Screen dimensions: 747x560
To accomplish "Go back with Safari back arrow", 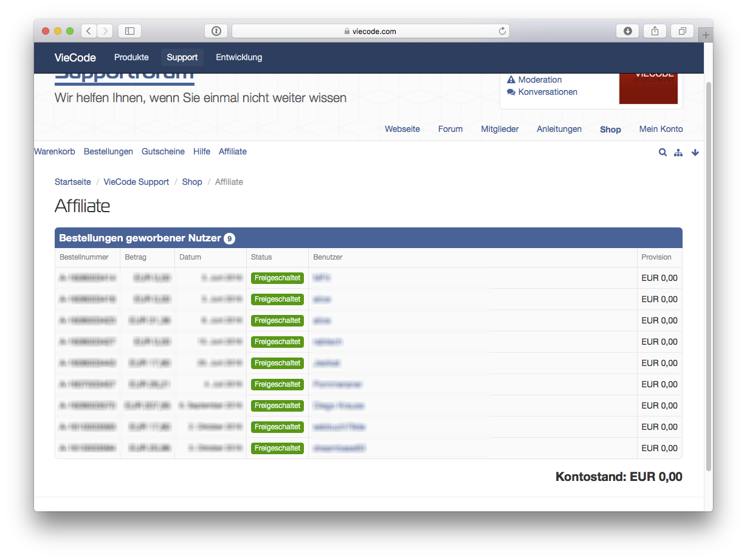I will coord(89,31).
